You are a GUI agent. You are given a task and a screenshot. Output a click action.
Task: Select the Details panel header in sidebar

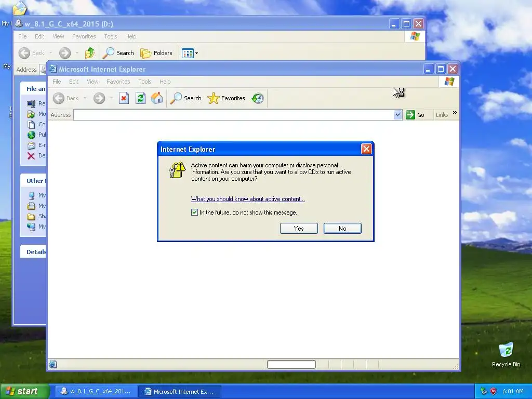(33, 252)
